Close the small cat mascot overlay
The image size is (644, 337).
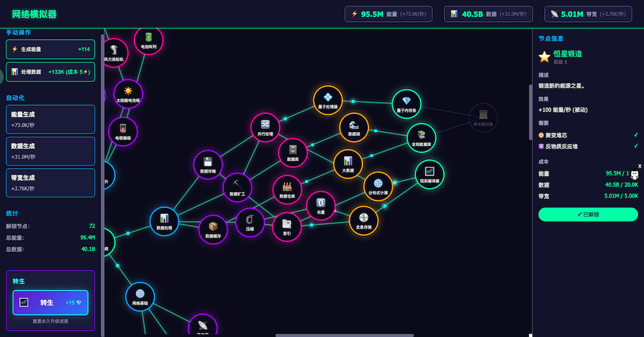point(639,166)
